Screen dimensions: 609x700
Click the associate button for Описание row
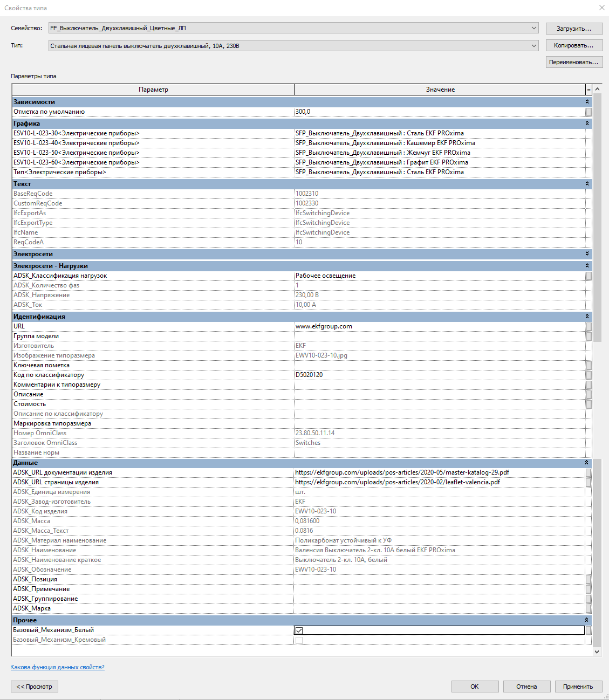tap(589, 395)
